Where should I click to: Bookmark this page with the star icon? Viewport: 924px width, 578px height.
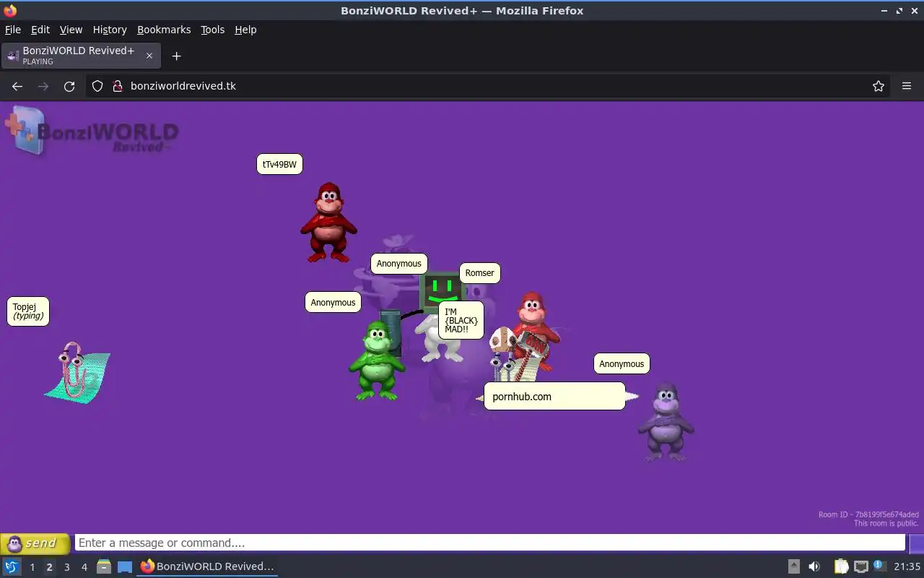[879, 86]
